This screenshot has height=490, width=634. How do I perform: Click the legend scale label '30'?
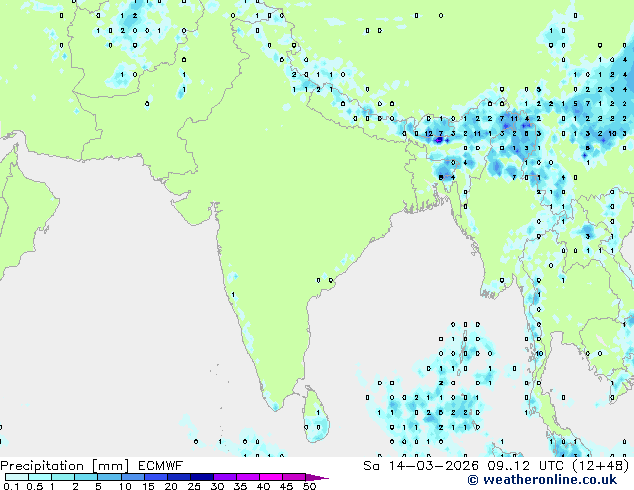pos(218,486)
